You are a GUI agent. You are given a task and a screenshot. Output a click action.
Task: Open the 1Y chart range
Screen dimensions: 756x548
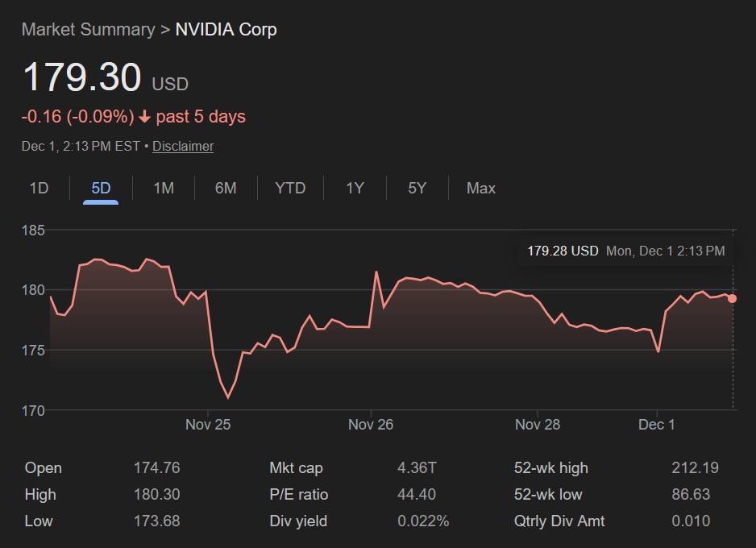coord(355,188)
